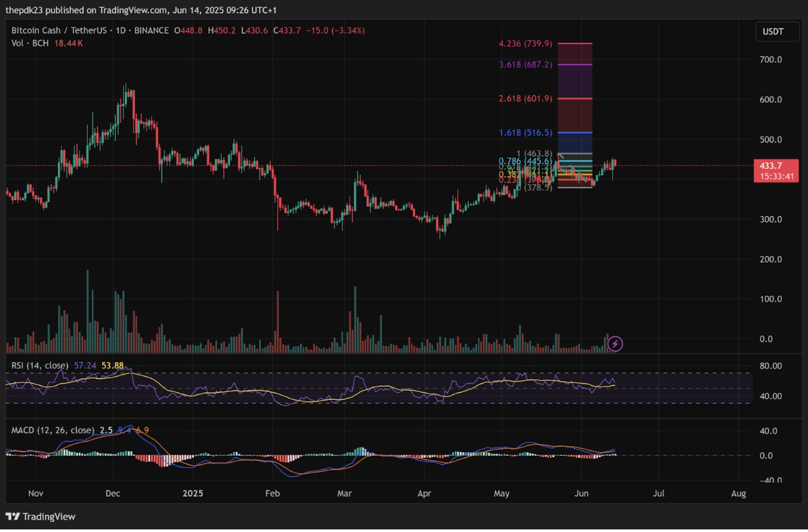The height and width of the screenshot is (532, 808).
Task: Select the RSI (14, close) indicator label
Action: [40, 366]
